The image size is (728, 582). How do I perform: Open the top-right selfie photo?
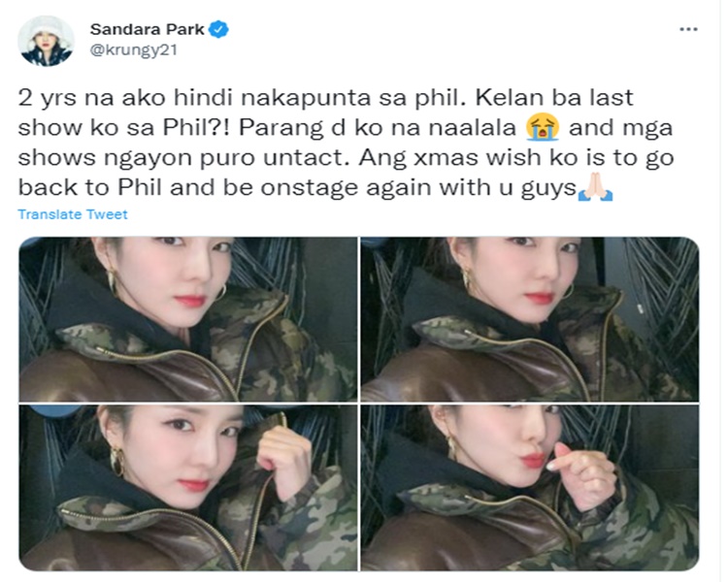[x=530, y=319]
